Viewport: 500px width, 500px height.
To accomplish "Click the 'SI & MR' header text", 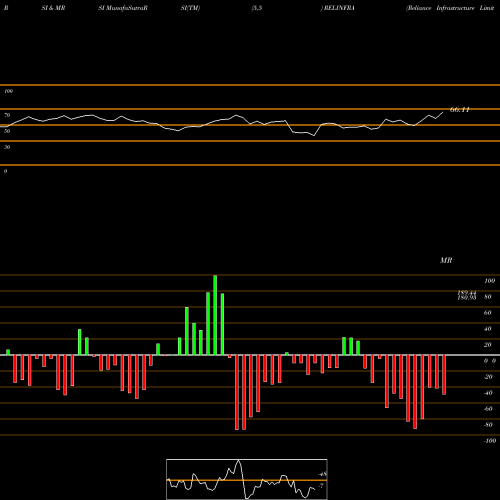I will (x=53, y=8).
